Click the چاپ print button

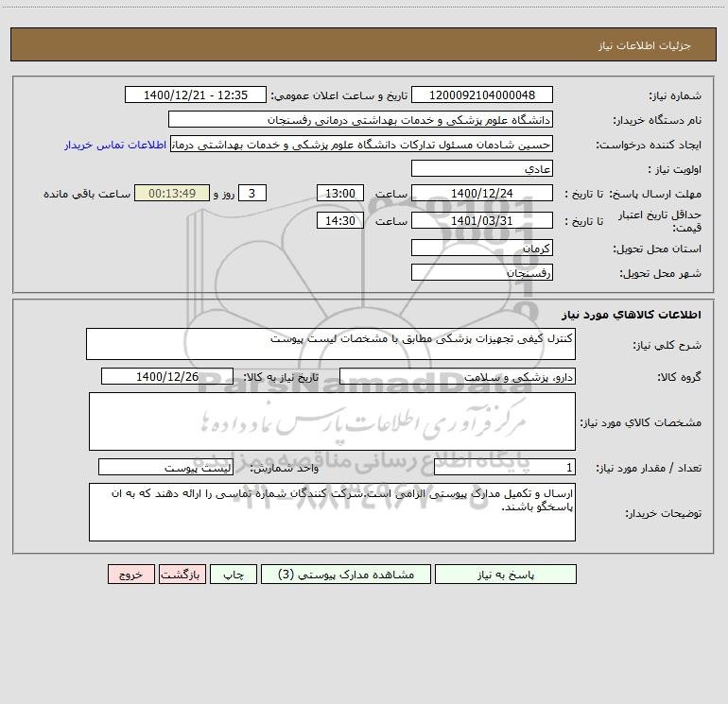point(234,574)
